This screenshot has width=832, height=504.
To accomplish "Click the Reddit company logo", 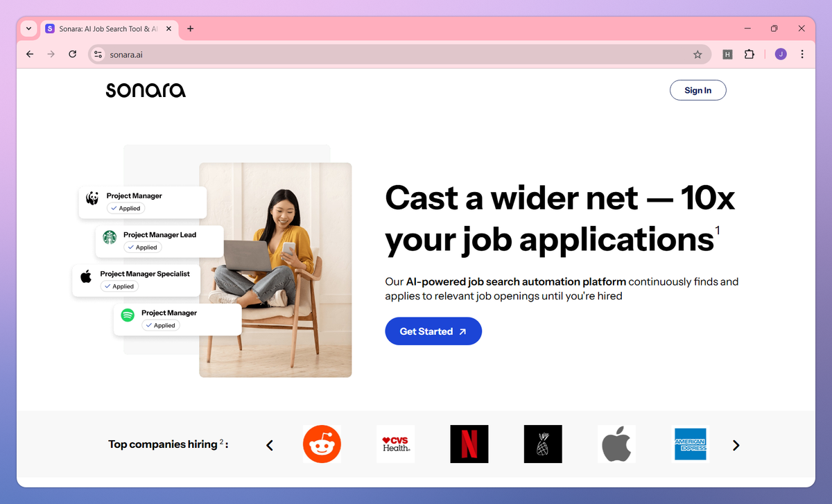I will 322,444.
